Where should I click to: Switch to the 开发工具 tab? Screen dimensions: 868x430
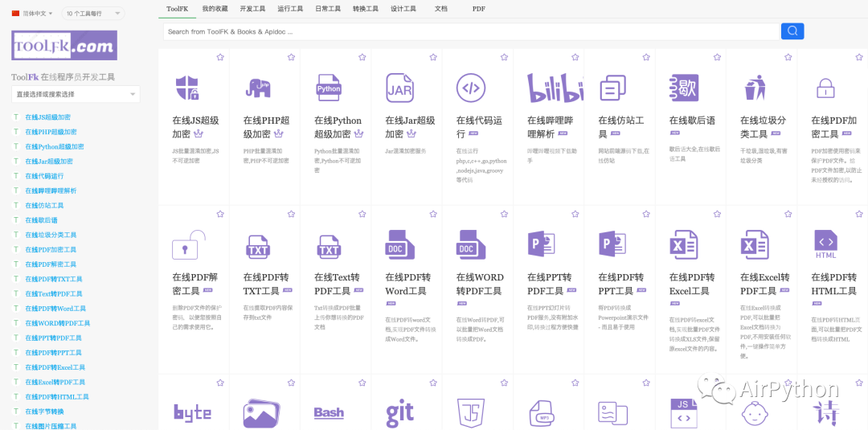(252, 9)
